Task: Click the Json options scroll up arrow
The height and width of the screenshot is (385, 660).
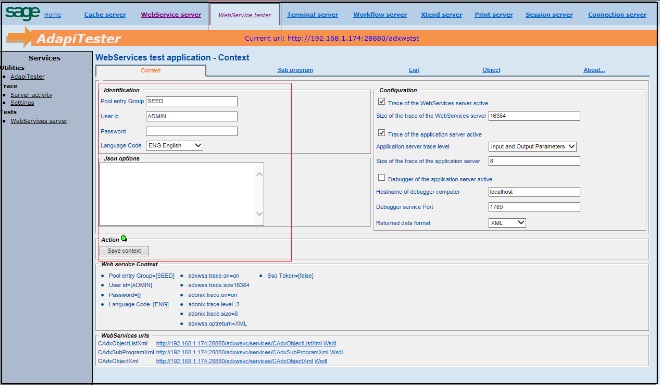Action: click(x=259, y=174)
